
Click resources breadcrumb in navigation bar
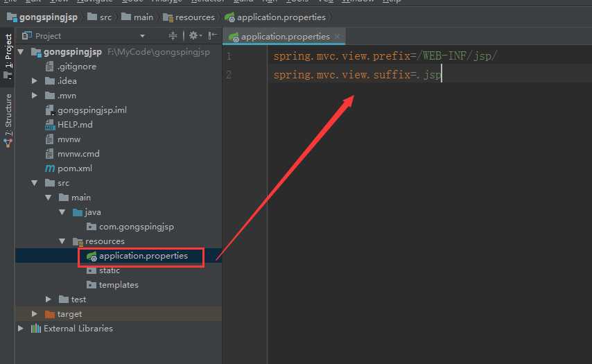click(x=189, y=17)
